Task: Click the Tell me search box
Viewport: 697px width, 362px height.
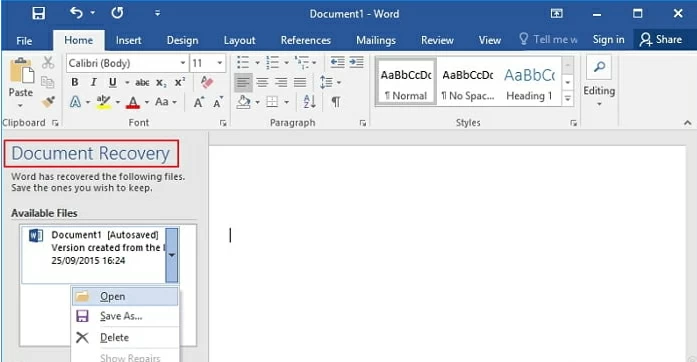Action: tap(549, 40)
